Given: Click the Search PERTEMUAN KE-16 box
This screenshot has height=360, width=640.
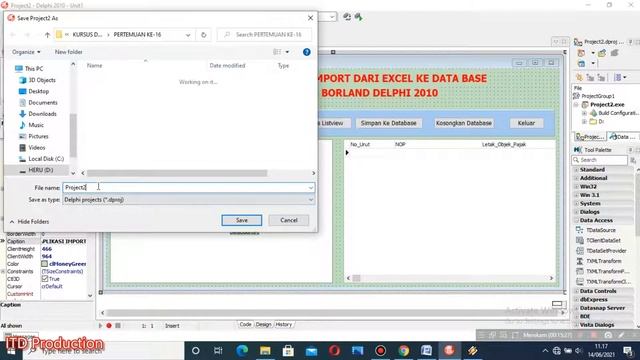Looking at the screenshot, I should point(264,35).
